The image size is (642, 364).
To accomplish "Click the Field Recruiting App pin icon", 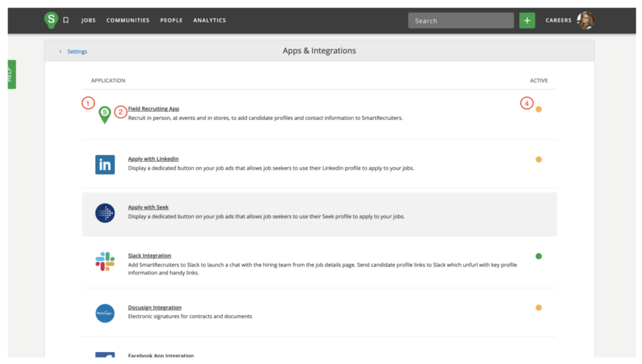I will (105, 115).
